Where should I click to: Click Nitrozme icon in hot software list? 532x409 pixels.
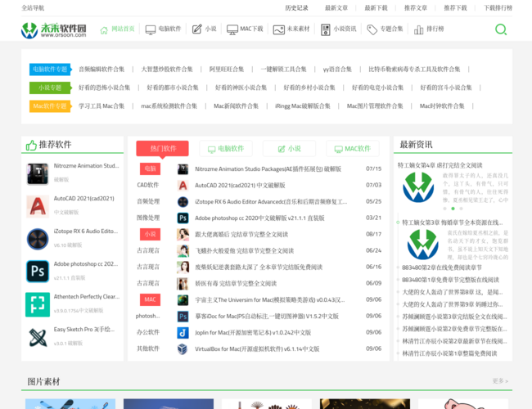[x=183, y=169]
